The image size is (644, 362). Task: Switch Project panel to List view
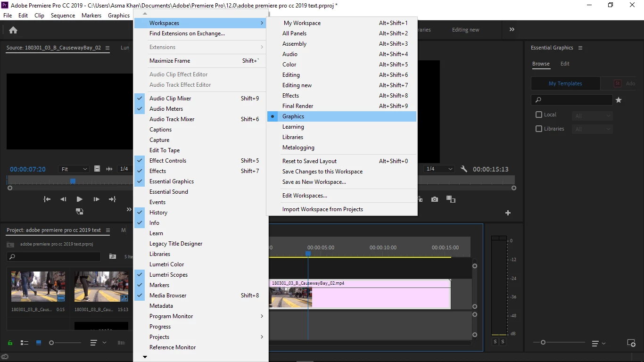click(x=25, y=343)
